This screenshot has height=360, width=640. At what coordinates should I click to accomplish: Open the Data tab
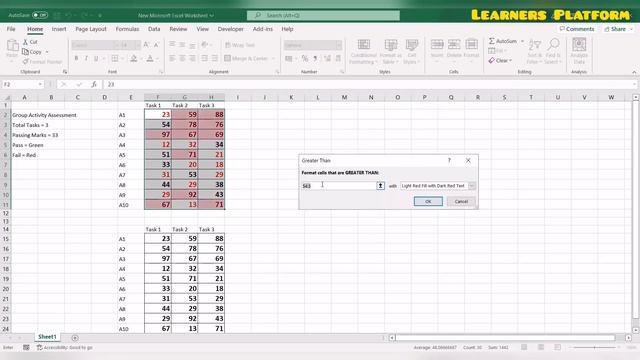pyautogui.click(x=154, y=29)
